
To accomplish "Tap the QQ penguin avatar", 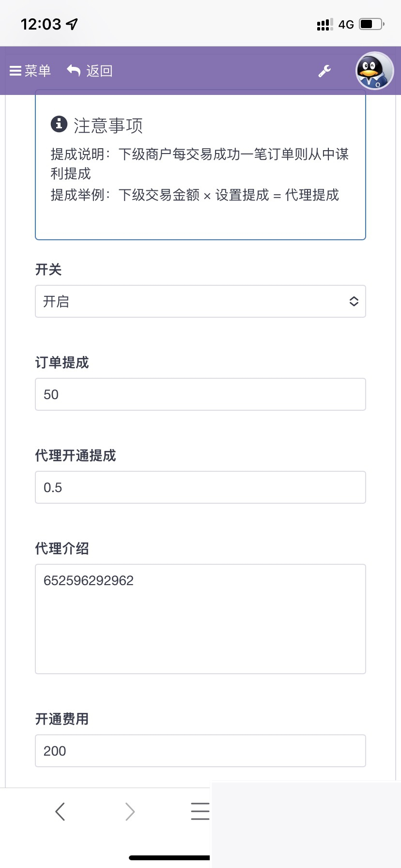I will pos(373,71).
